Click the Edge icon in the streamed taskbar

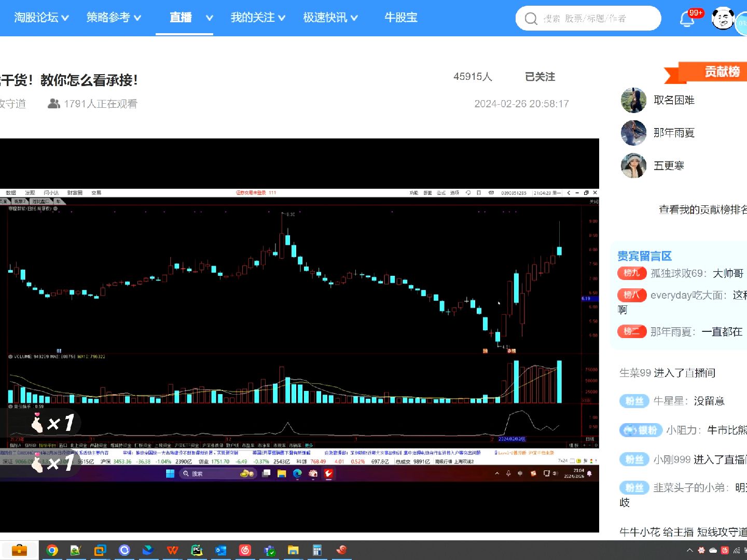pyautogui.click(x=297, y=473)
